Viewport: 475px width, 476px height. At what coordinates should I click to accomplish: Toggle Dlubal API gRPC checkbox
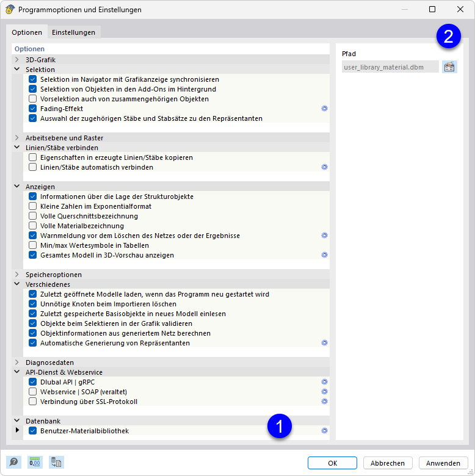(x=32, y=381)
